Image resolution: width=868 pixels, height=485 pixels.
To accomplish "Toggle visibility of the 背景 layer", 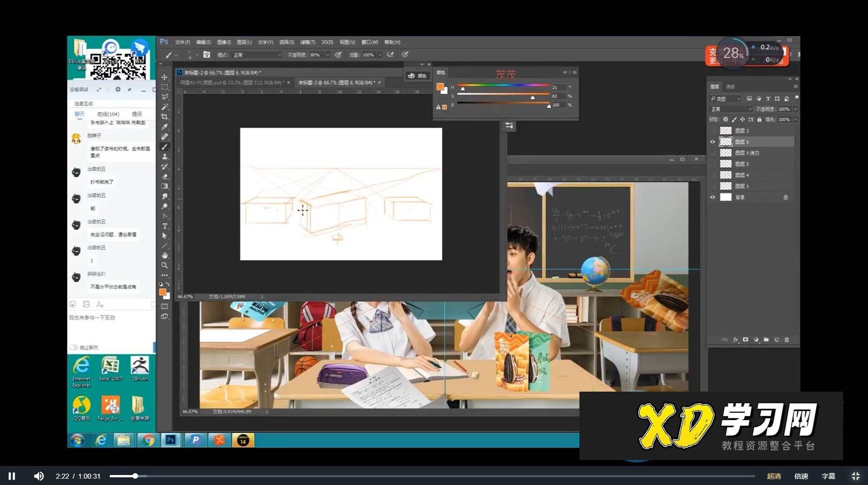I will click(712, 197).
